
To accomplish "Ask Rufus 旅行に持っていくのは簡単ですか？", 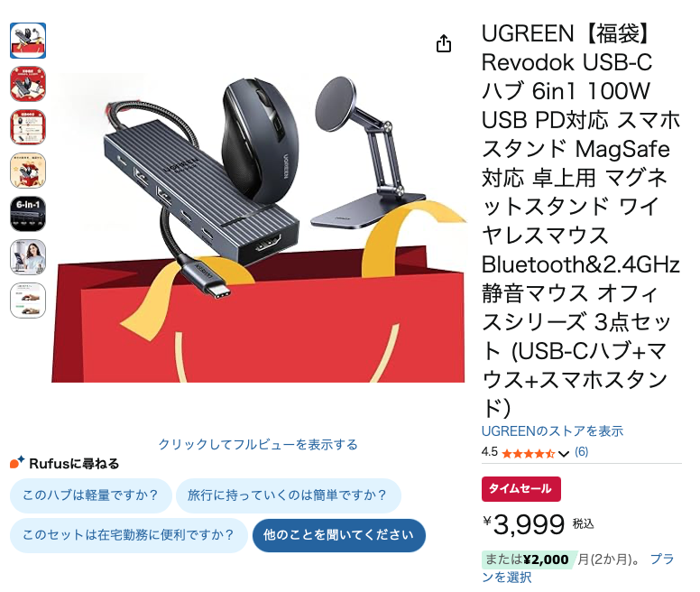I will coord(288,495).
